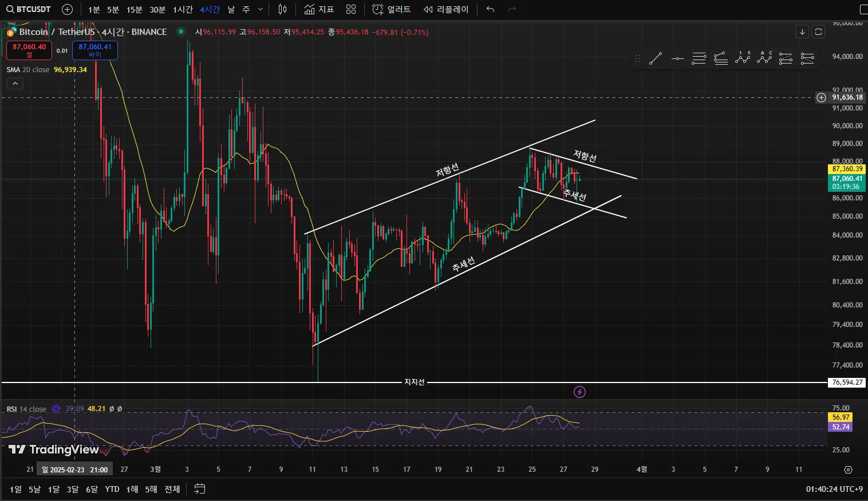Select the 지지선 support line label
This screenshot has width=868, height=501.
[x=415, y=382]
